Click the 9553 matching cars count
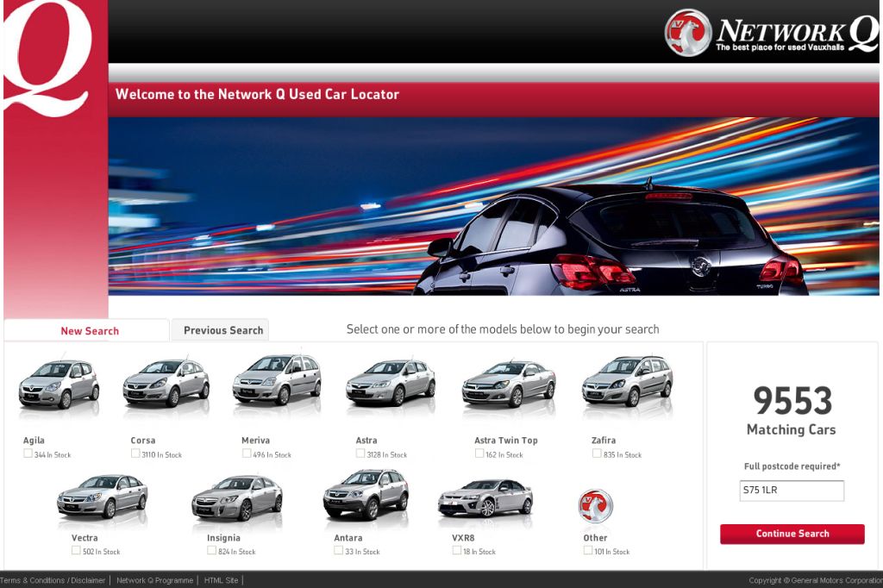This screenshot has height=588, width=883. (792, 400)
